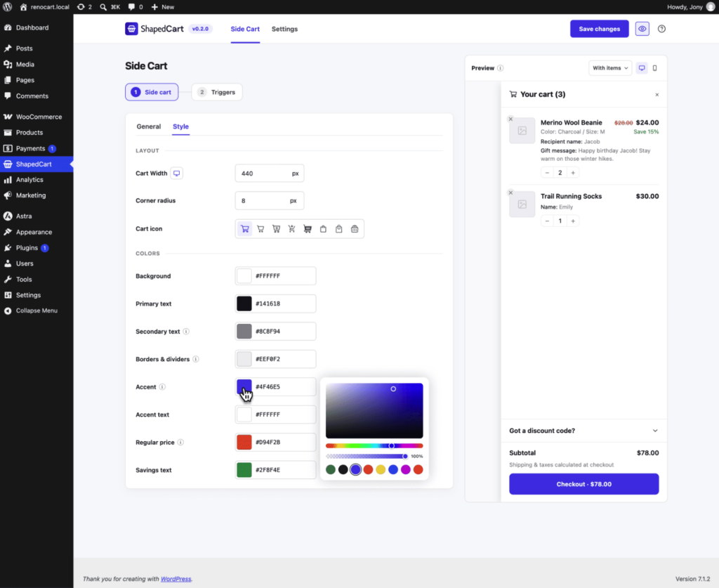
Task: Click the Corner radius input field
Action: [x=269, y=200]
